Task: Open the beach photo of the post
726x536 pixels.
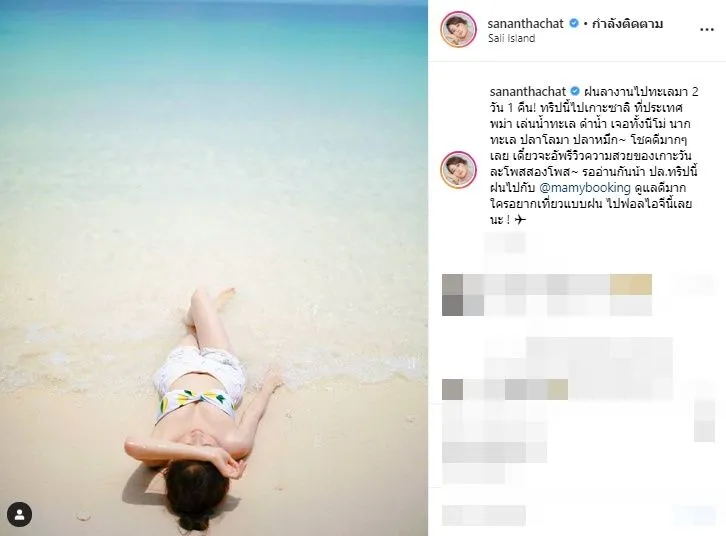Action: tap(214, 268)
